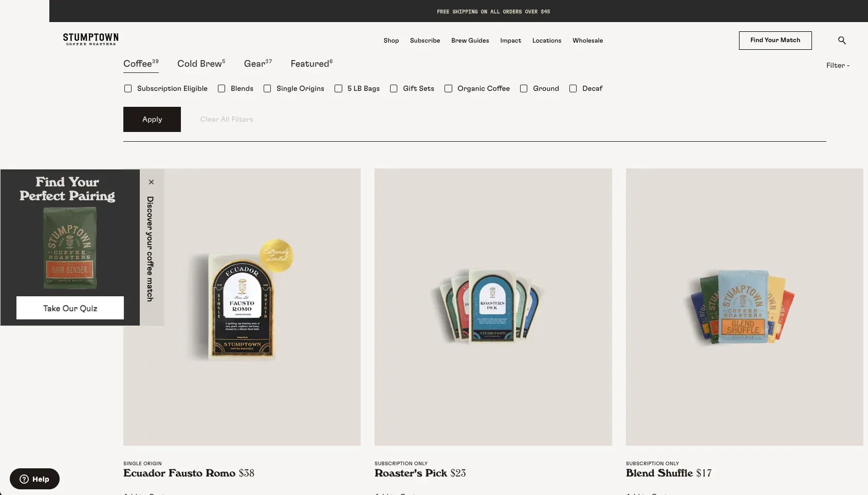Click the Hair Bender bag image in popup
Screen dimensions: 868x495
(70, 248)
